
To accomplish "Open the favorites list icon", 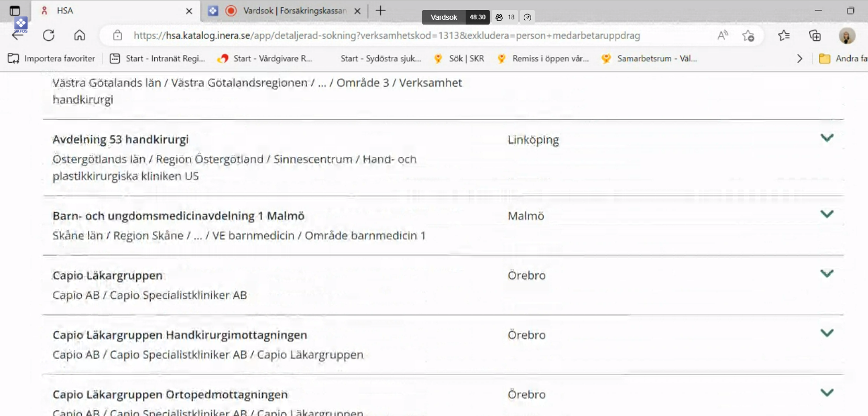I will (784, 36).
